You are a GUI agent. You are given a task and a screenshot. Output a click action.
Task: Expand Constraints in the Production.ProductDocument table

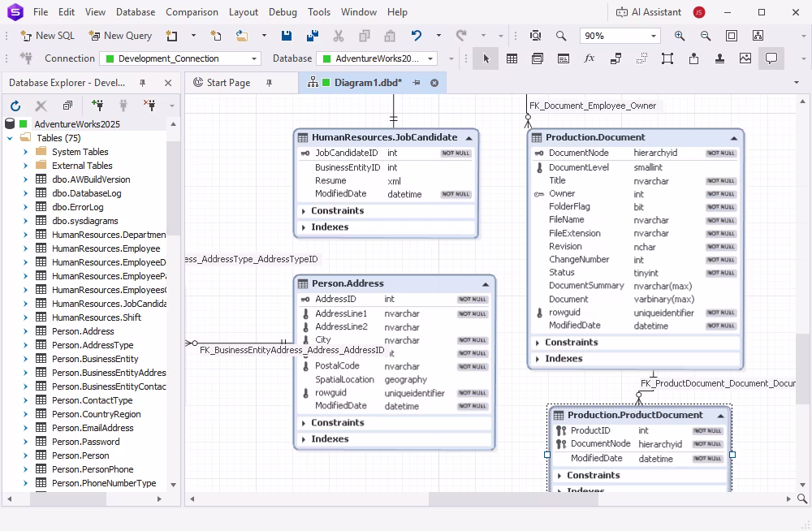click(559, 476)
